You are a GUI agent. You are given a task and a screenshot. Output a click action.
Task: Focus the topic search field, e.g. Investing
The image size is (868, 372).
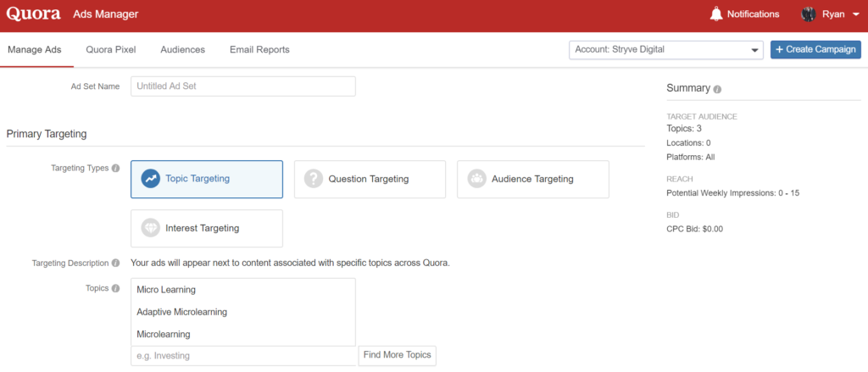(x=243, y=355)
